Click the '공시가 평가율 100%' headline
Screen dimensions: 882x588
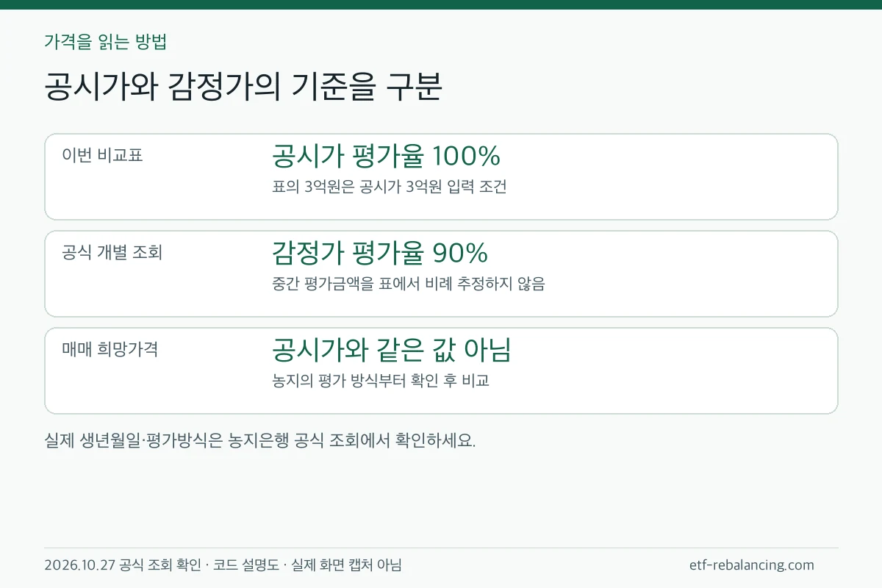point(386,156)
